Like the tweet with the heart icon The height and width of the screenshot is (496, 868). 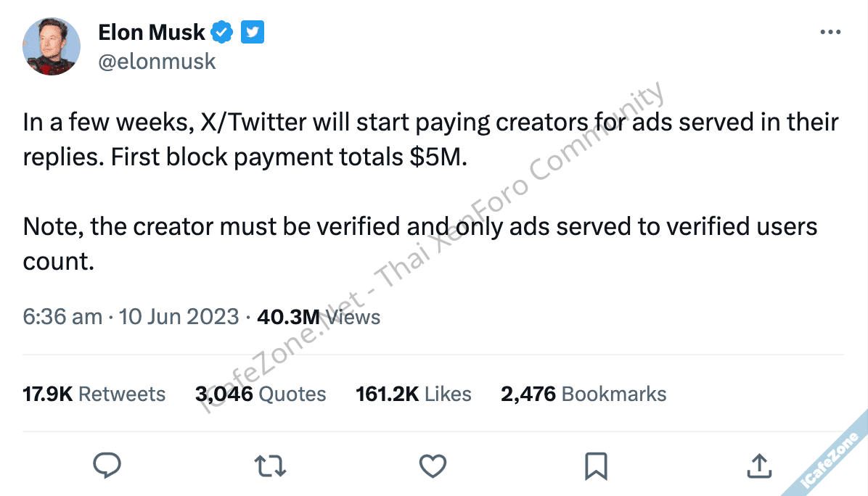(x=433, y=465)
